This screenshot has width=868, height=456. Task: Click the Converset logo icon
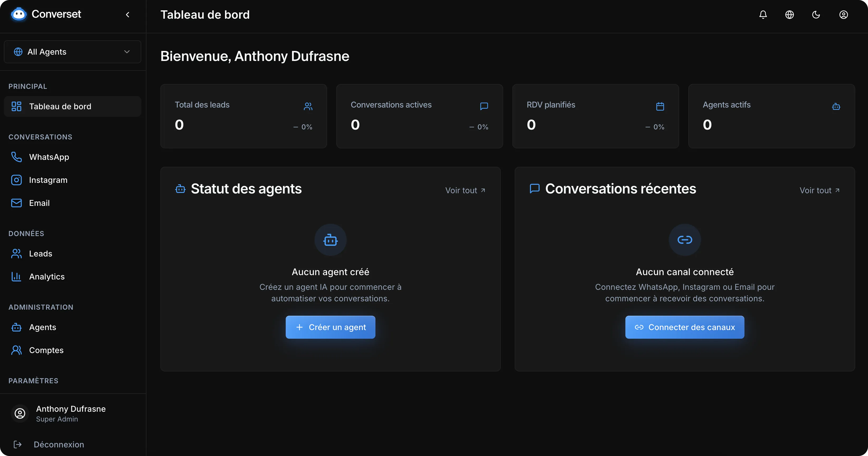coord(18,14)
